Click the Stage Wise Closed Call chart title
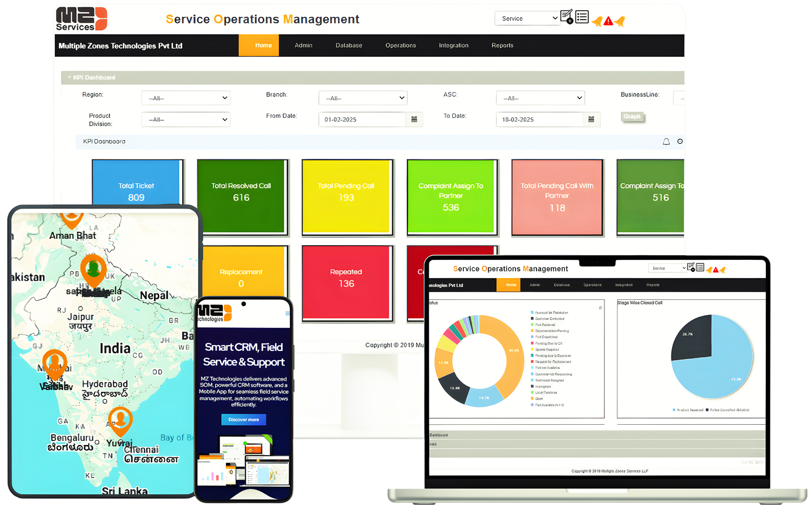The height and width of the screenshot is (509, 812). (x=640, y=303)
